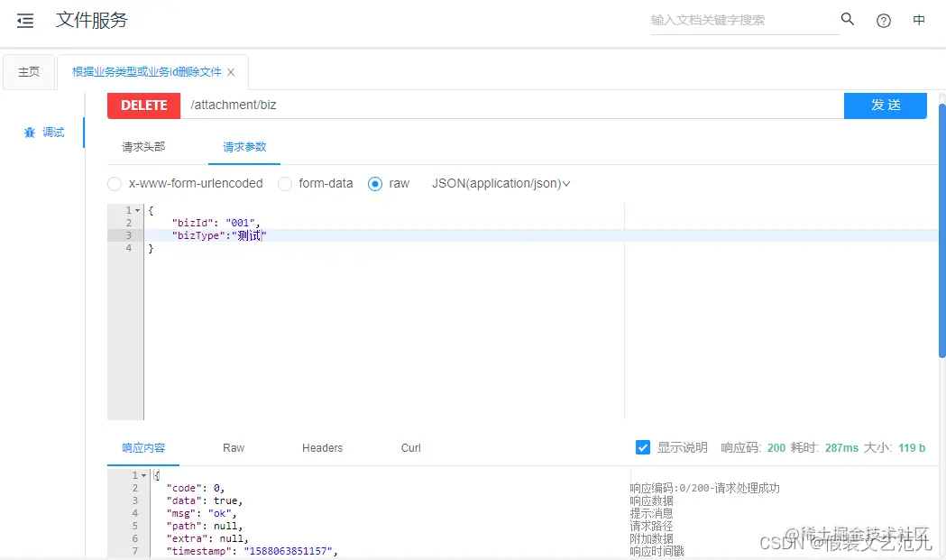Switch to the Curl response tab
Viewport: 946px width, 560px height.
point(411,448)
